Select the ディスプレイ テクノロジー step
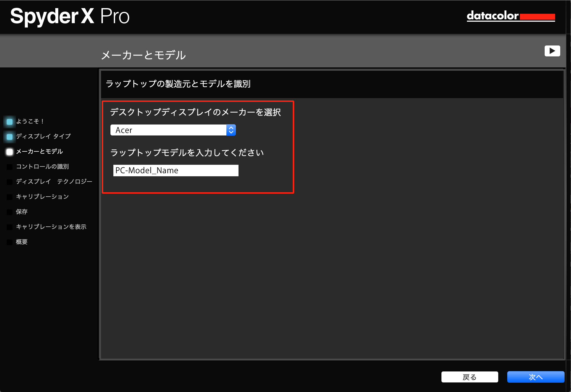 (x=54, y=182)
